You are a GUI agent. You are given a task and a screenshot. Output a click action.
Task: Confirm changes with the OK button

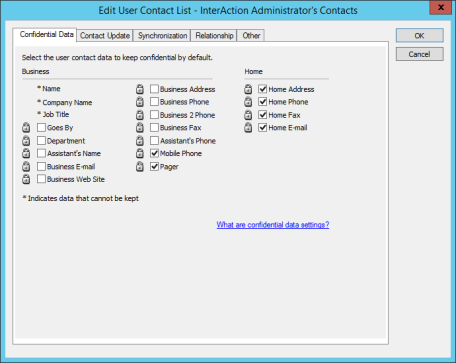point(419,35)
